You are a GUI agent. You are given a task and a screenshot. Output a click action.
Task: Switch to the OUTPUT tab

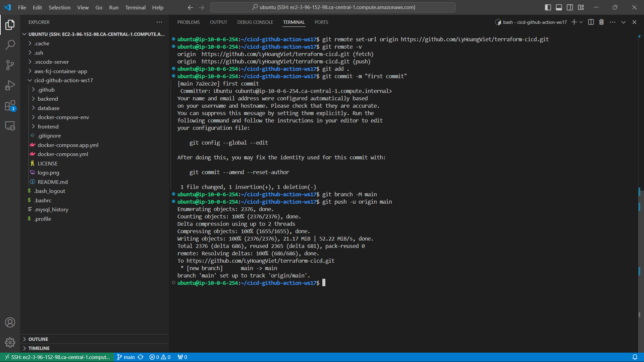point(218,22)
